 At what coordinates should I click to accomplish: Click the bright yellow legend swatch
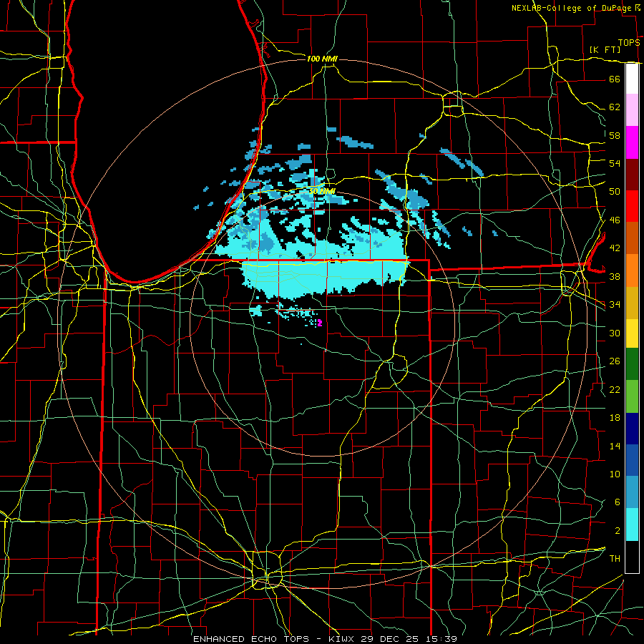[x=632, y=333]
